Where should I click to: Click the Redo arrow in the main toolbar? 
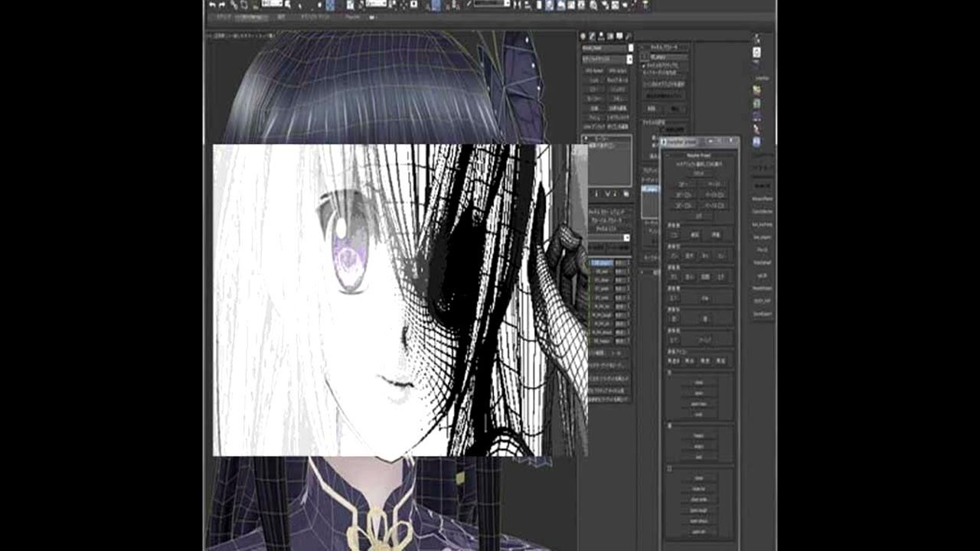click(221, 5)
